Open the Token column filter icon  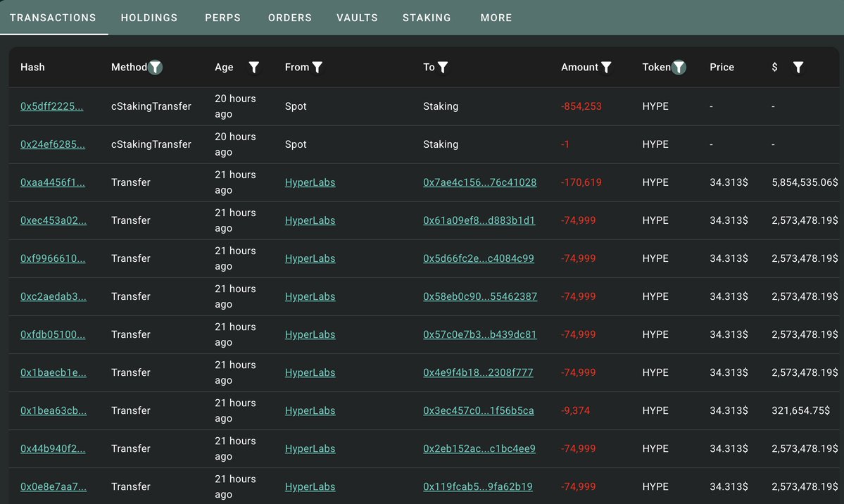pyautogui.click(x=679, y=67)
